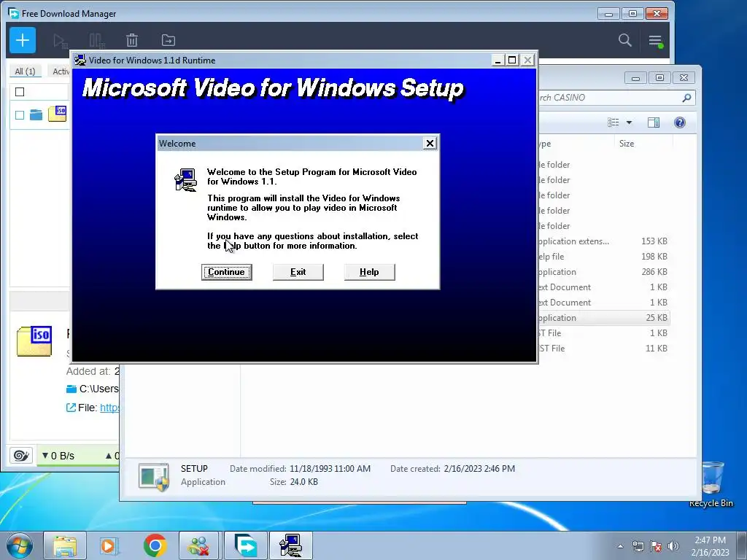Screen dimensions: 747x560
Task: Click the Video for Windows title bar icon
Action: click(80, 60)
